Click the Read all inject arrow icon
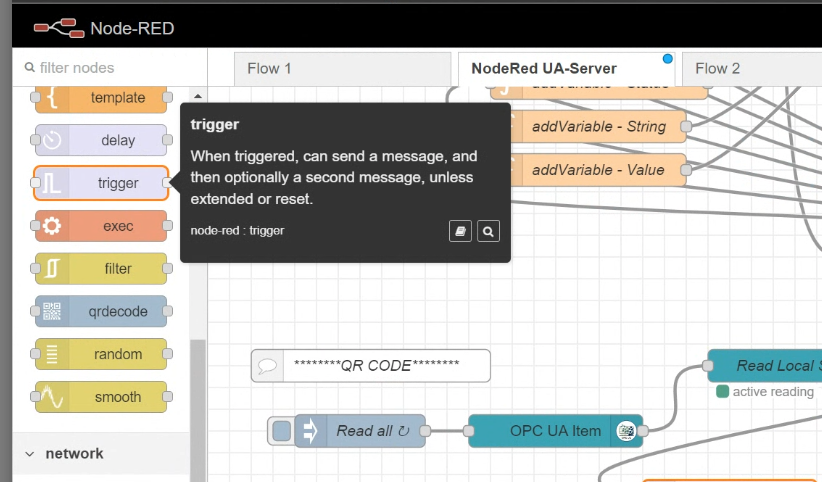This screenshot has width=822, height=482. (x=310, y=431)
